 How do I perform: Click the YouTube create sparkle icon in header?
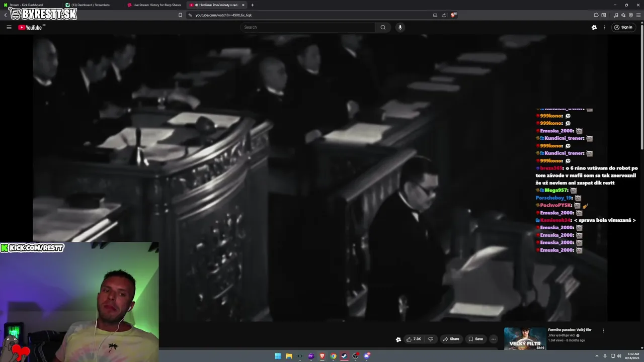[594, 27]
